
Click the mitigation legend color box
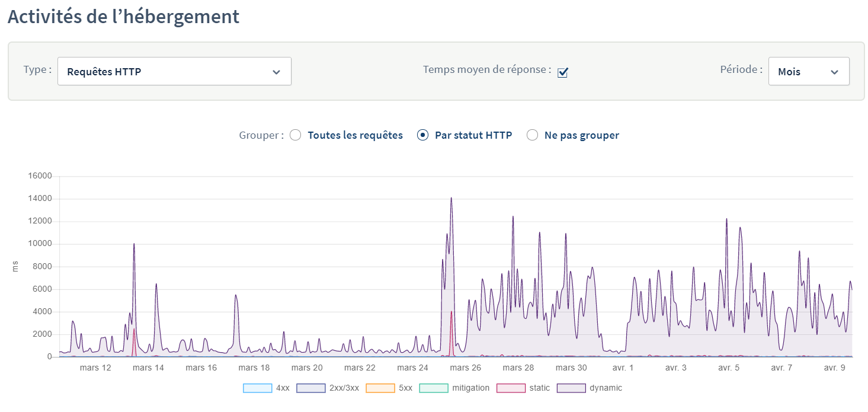tap(434, 388)
